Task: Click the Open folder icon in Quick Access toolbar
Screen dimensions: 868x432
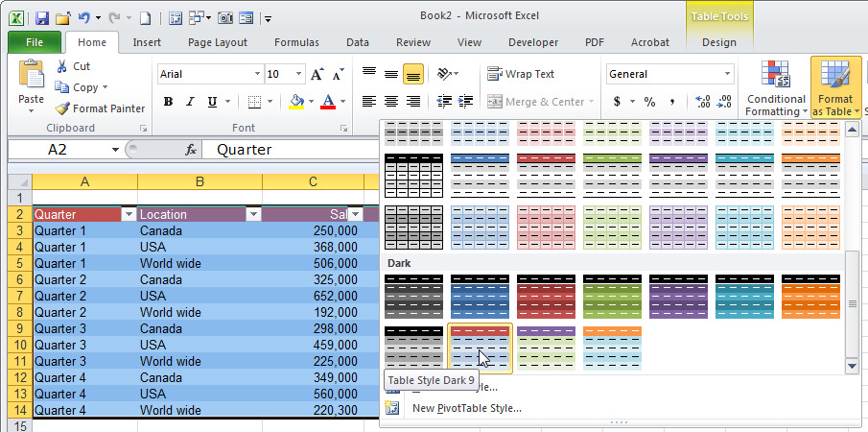Action: click(62, 18)
